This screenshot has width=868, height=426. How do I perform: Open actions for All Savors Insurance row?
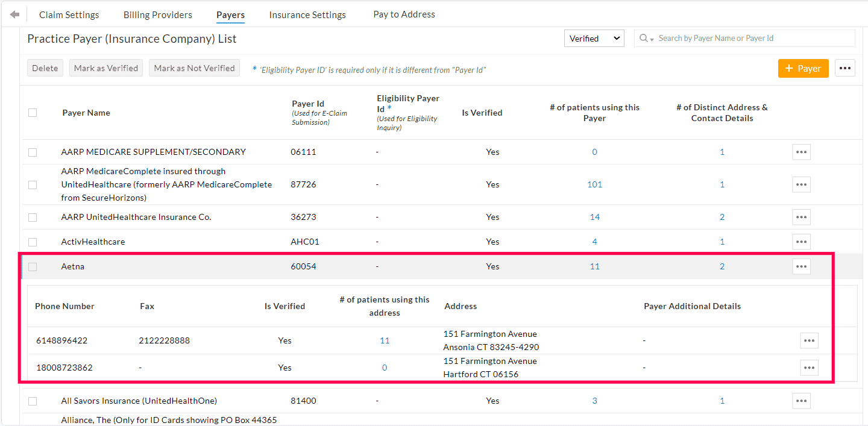[x=801, y=401]
